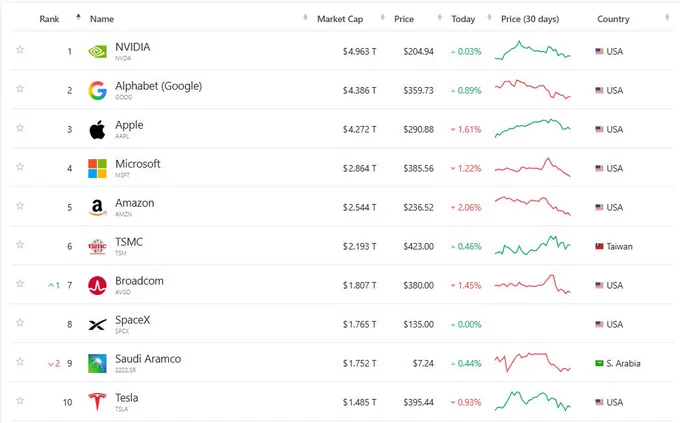The height and width of the screenshot is (423, 680).
Task: Click the NVIDIA logo icon
Action: tap(97, 52)
